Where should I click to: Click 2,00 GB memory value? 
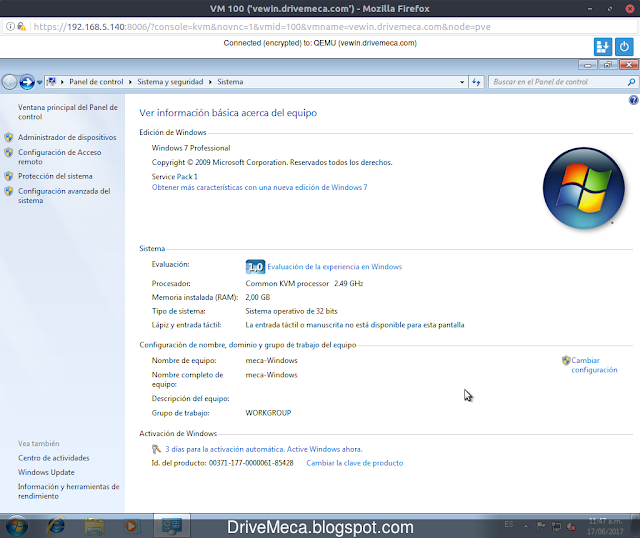point(258,298)
